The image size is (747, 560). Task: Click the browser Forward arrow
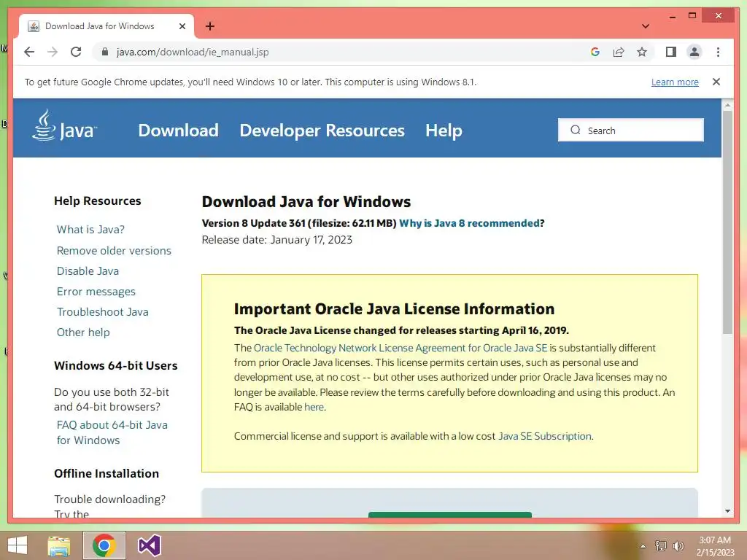tap(53, 52)
